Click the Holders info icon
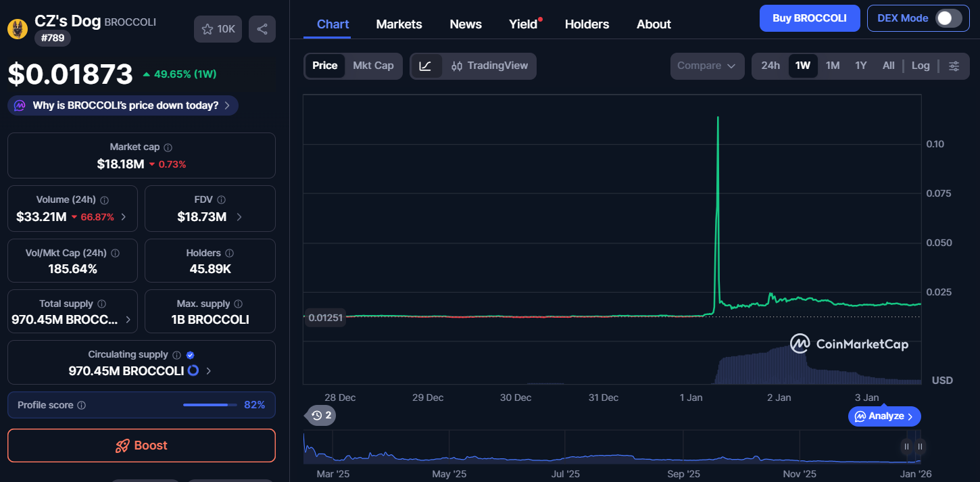 (x=229, y=253)
